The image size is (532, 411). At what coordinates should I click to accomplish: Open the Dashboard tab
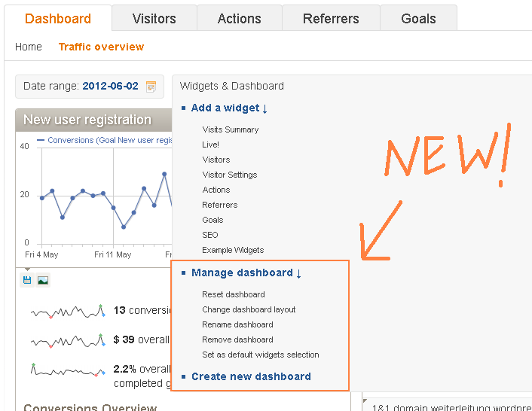coord(58,19)
